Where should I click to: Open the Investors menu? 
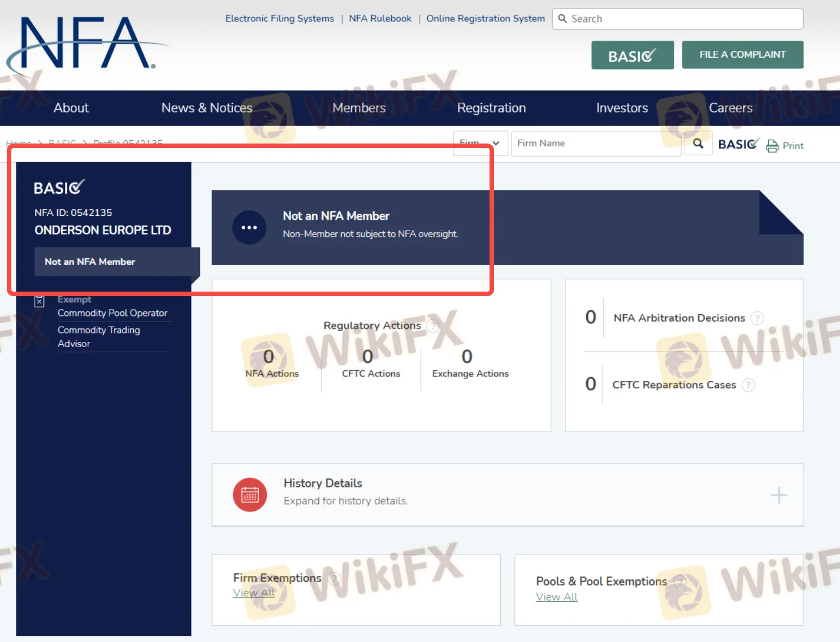(622, 108)
